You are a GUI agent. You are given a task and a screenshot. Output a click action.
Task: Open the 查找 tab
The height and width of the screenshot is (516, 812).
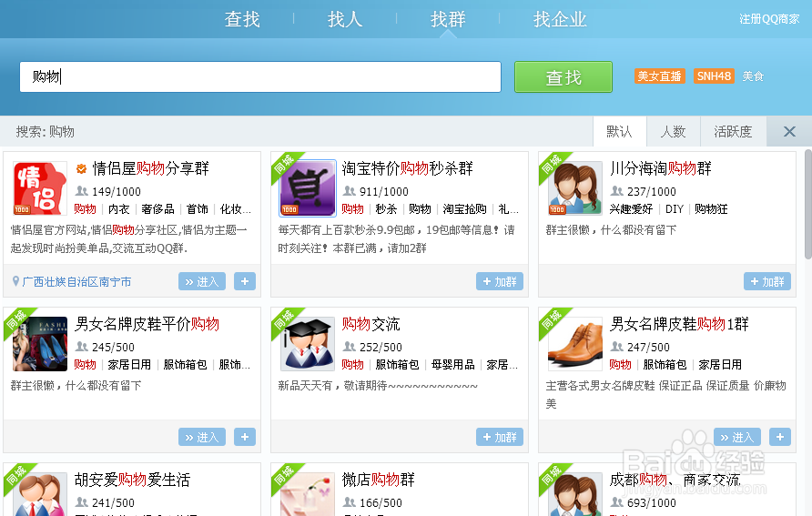242,19
